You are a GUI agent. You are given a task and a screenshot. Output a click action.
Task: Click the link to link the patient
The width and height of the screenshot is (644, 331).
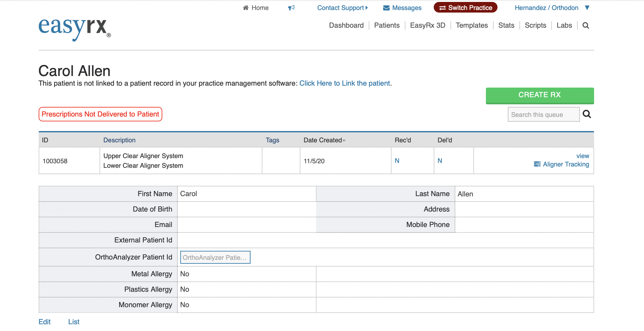pos(345,83)
